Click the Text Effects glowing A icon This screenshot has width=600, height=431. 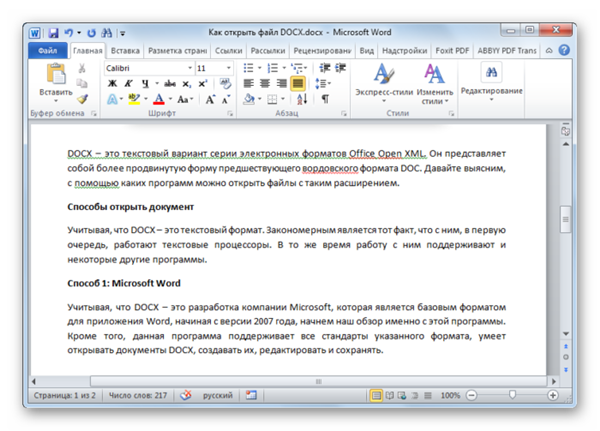(112, 100)
